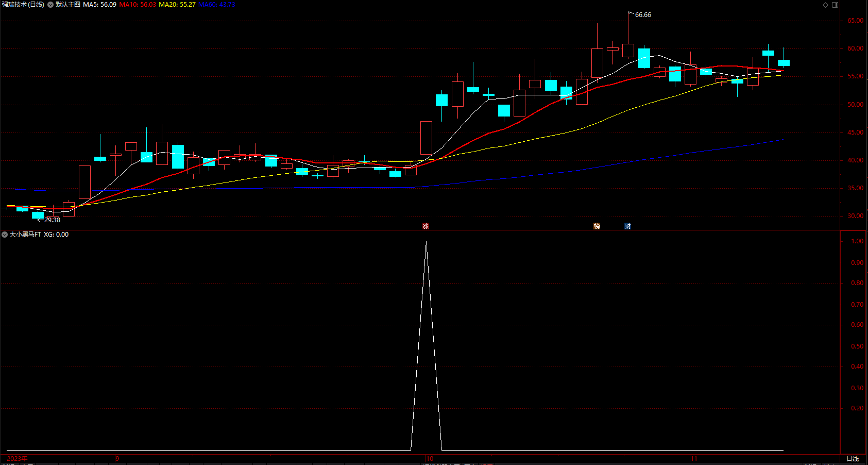Click the 55.00 price axis label
Image resolution: width=868 pixels, height=465 pixels.
click(855, 76)
